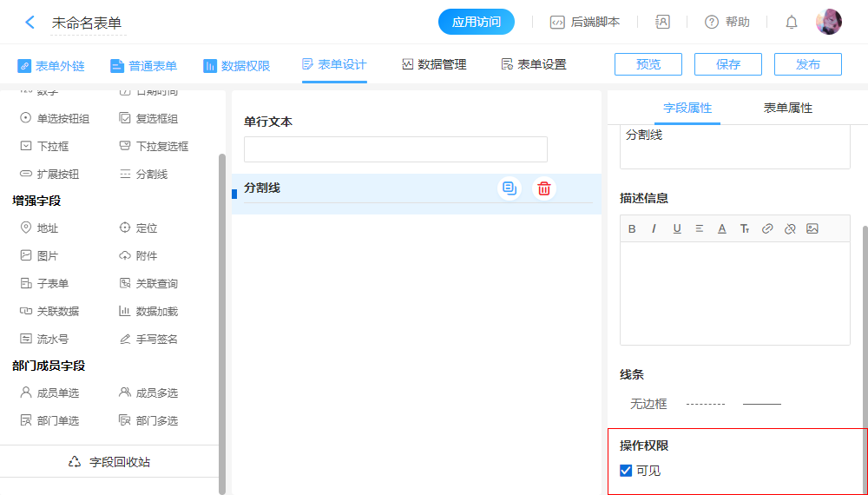This screenshot has height=495, width=868.
Task: Open the notification bell
Action: pos(792,23)
